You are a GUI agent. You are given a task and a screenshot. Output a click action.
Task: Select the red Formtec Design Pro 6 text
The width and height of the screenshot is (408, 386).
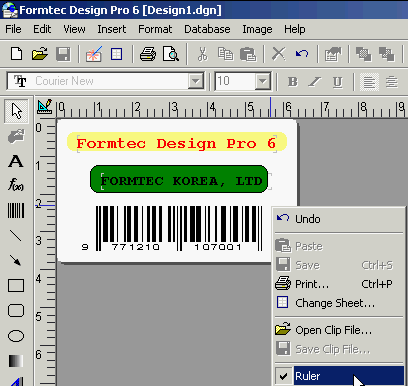[176, 144]
